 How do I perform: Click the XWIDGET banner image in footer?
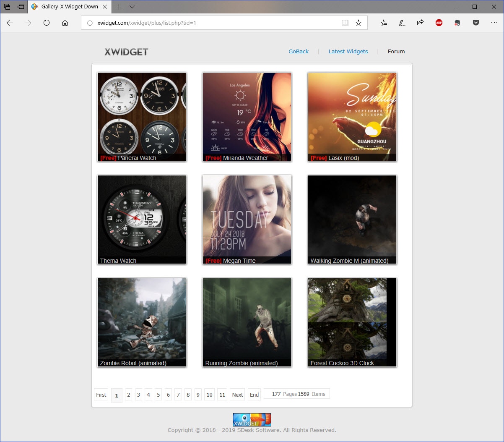click(x=252, y=420)
